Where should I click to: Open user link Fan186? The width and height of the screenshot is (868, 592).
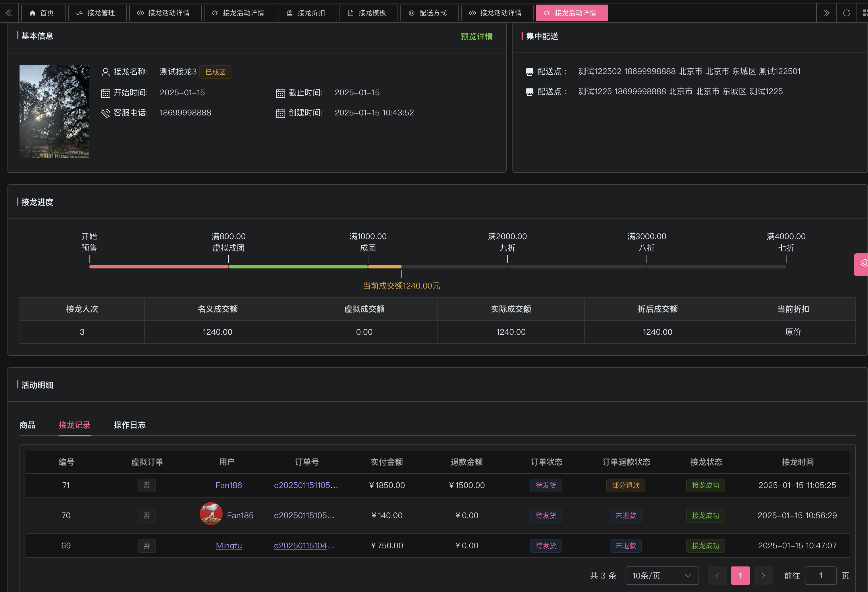click(x=229, y=485)
